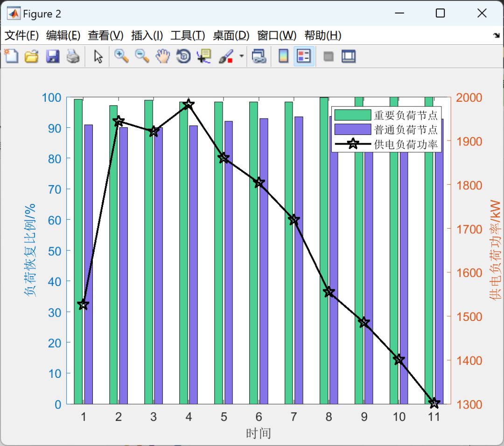
Task: Toggle the Edit Plot arrow tool
Action: tap(98, 56)
